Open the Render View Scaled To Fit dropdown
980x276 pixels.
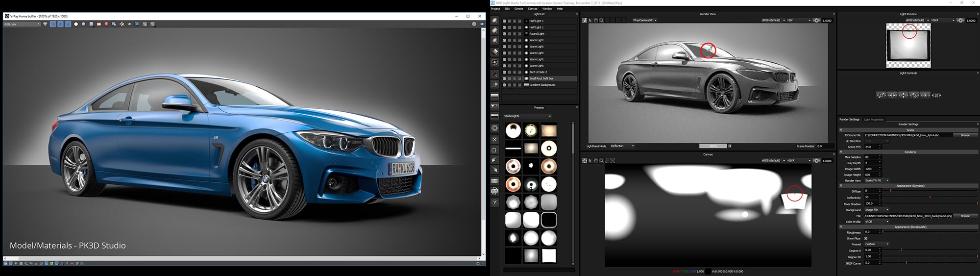(x=877, y=180)
